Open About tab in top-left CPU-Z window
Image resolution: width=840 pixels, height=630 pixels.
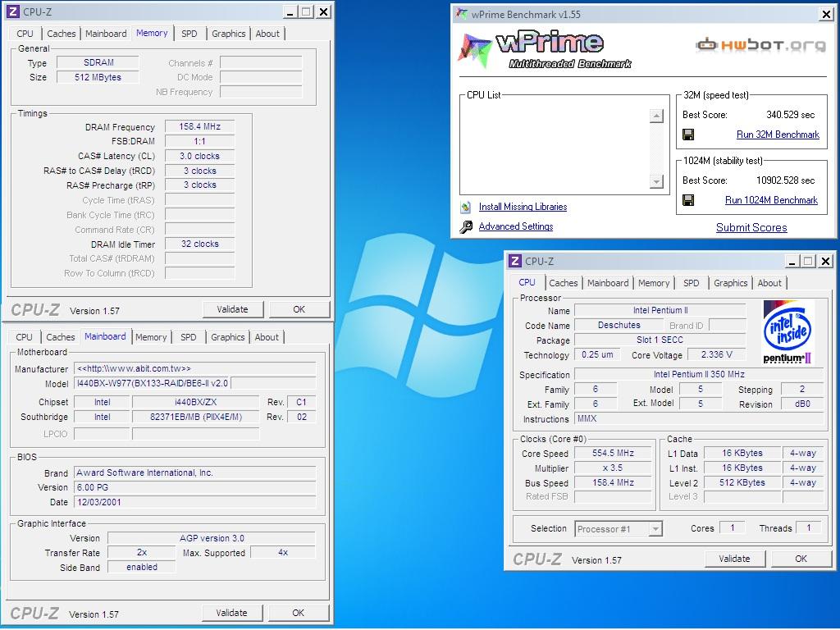pyautogui.click(x=267, y=33)
